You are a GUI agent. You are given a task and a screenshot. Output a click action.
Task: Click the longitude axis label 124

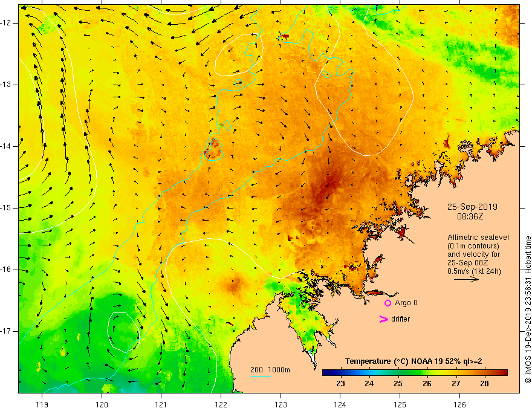[340, 404]
